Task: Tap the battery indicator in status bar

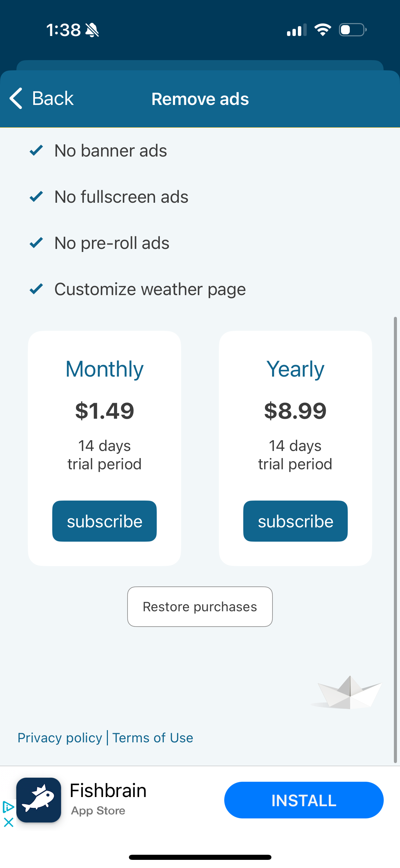Action: pyautogui.click(x=353, y=30)
